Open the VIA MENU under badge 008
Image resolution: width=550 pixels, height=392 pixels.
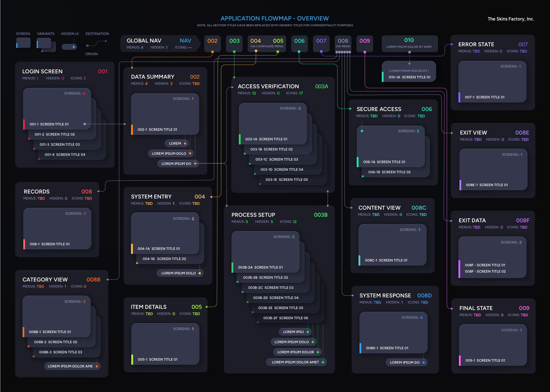(x=343, y=46)
